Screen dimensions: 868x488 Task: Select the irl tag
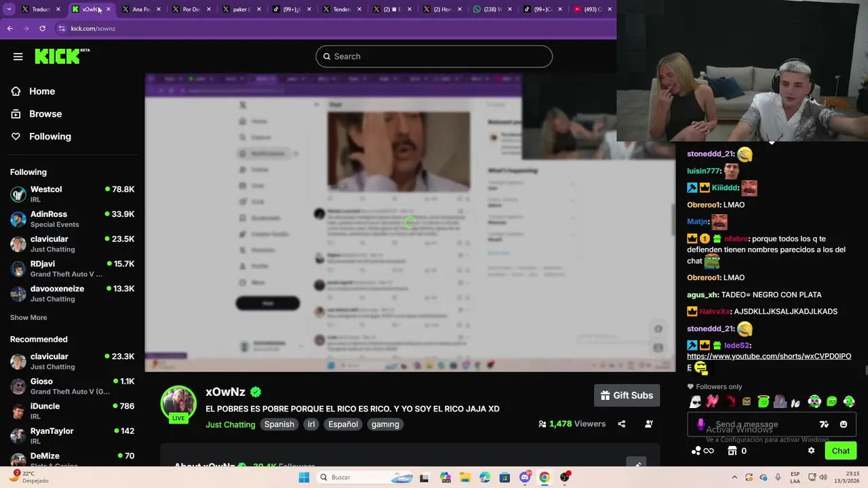(x=311, y=424)
